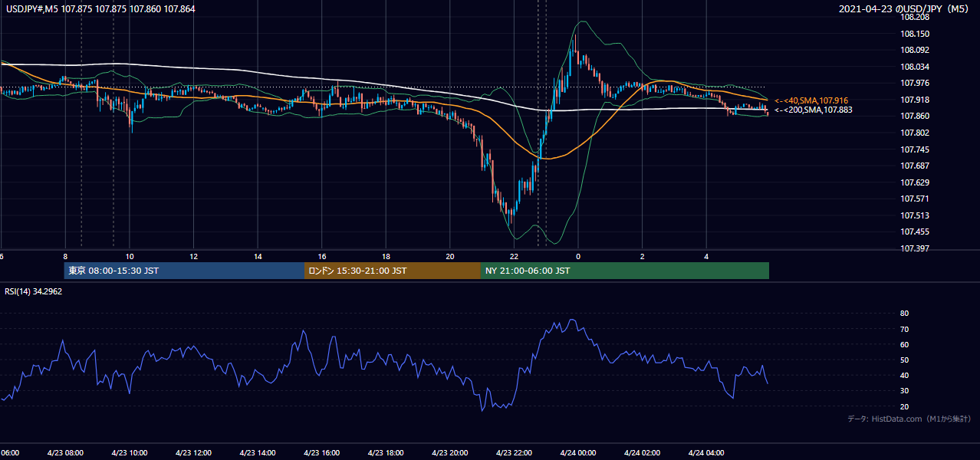The image size is (980, 460).
Task: Click price axis label 107.455
Action: coord(915,232)
